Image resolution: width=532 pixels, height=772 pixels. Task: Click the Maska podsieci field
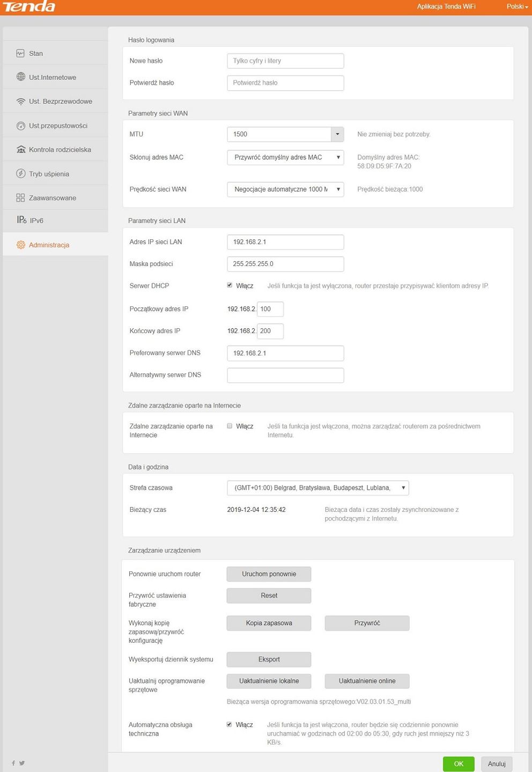[x=285, y=264]
